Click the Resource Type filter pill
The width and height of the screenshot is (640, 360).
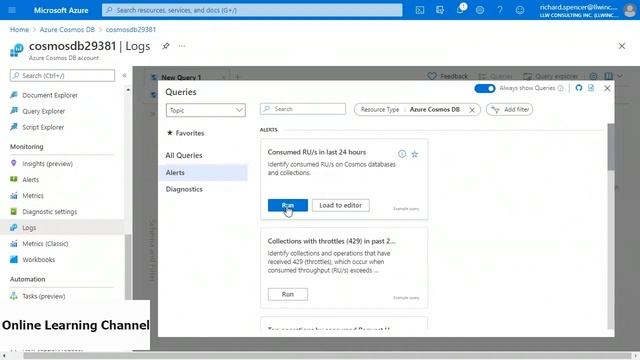pos(417,109)
